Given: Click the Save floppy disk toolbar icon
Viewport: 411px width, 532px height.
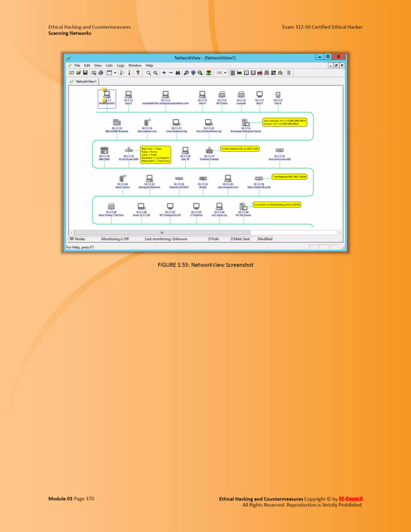Looking at the screenshot, I should [85, 73].
